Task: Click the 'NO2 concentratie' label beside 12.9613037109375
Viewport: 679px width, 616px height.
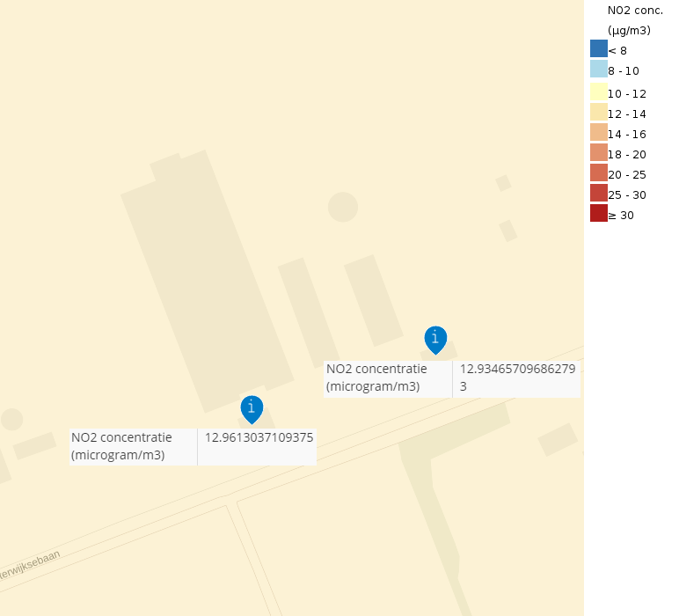Action: click(121, 446)
